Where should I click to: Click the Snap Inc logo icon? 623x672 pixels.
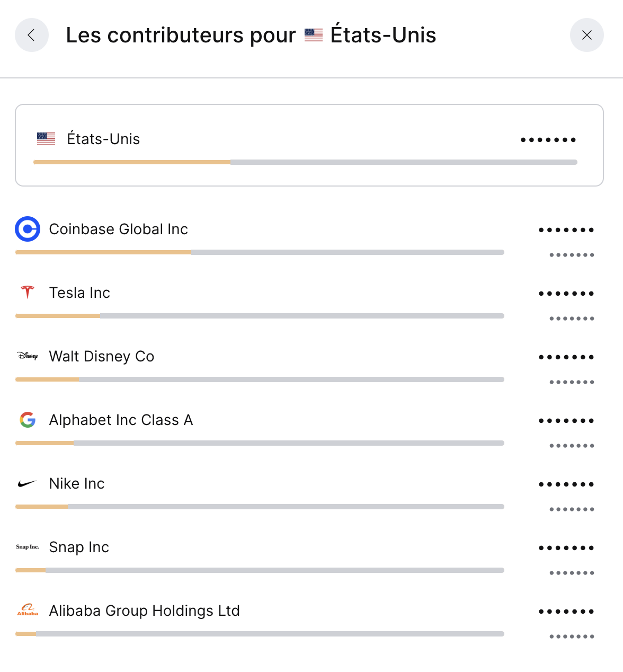pos(28,547)
